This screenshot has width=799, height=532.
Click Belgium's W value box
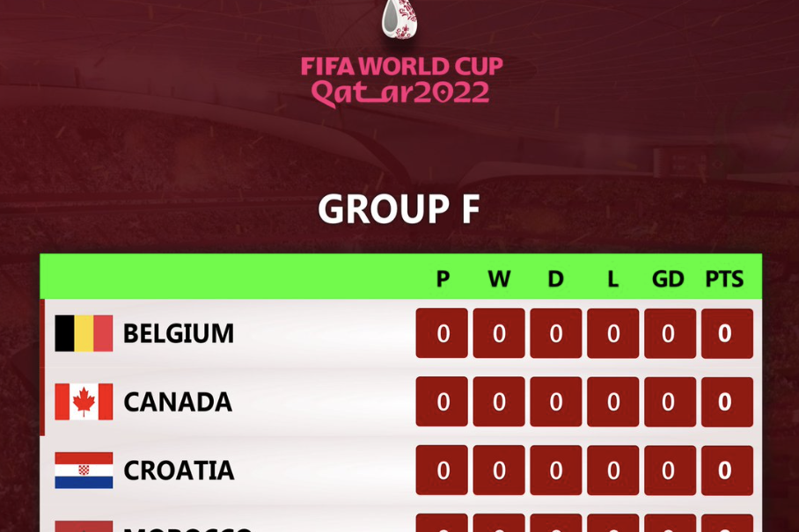pyautogui.click(x=499, y=333)
